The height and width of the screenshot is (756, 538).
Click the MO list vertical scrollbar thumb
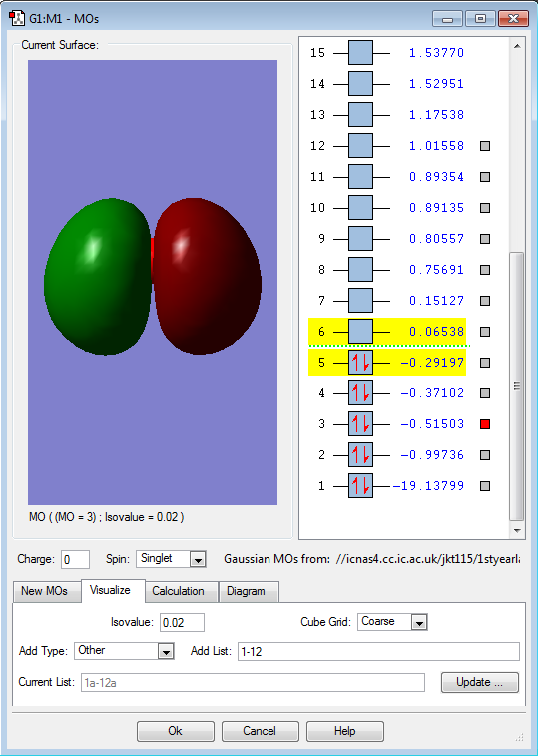pyautogui.click(x=516, y=385)
